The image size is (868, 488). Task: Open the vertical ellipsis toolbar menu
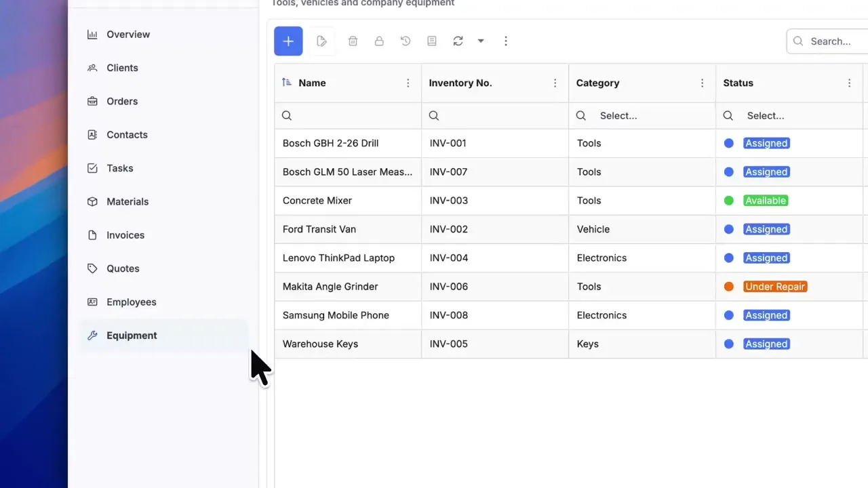(x=505, y=41)
